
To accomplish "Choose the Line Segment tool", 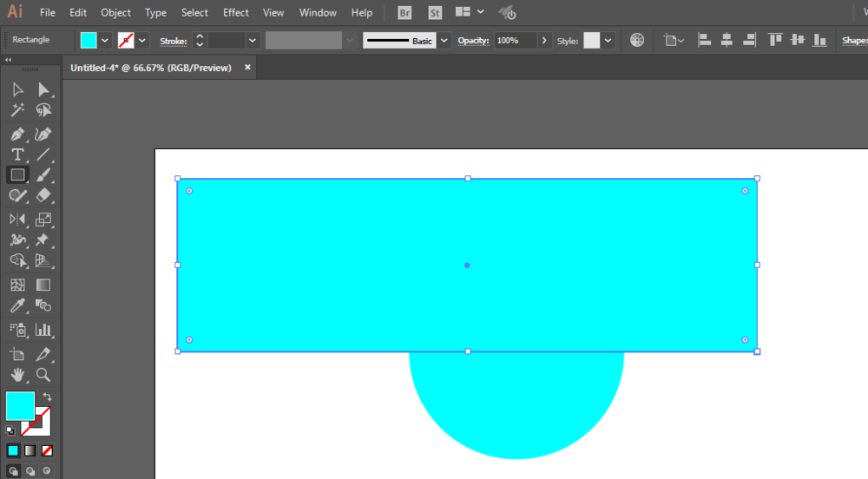I will (43, 154).
